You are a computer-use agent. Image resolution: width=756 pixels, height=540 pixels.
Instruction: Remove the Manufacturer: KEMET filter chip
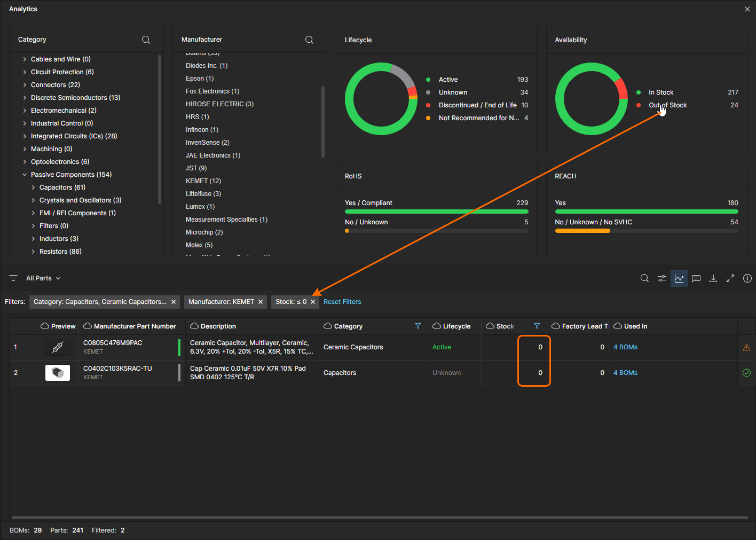(261, 302)
